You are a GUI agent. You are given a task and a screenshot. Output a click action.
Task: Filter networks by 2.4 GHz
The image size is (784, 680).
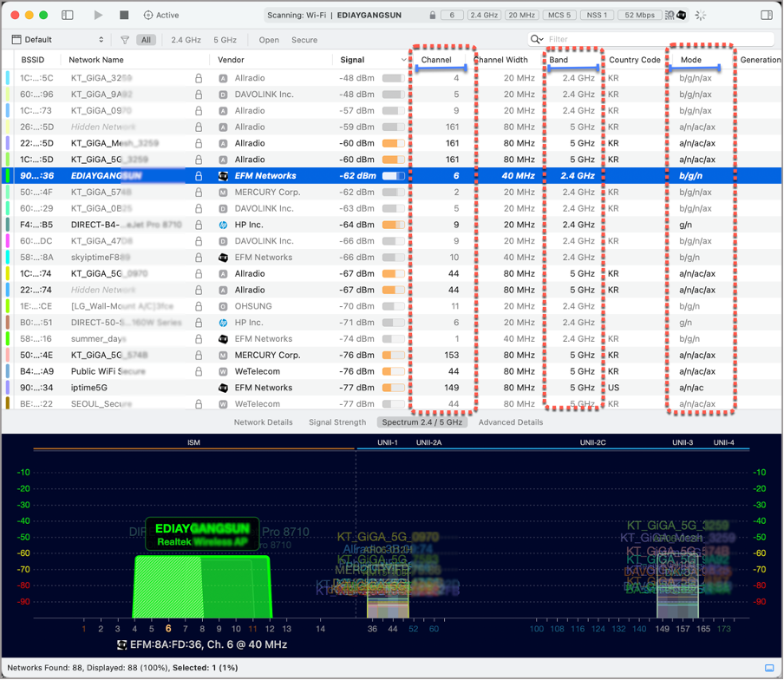(186, 40)
